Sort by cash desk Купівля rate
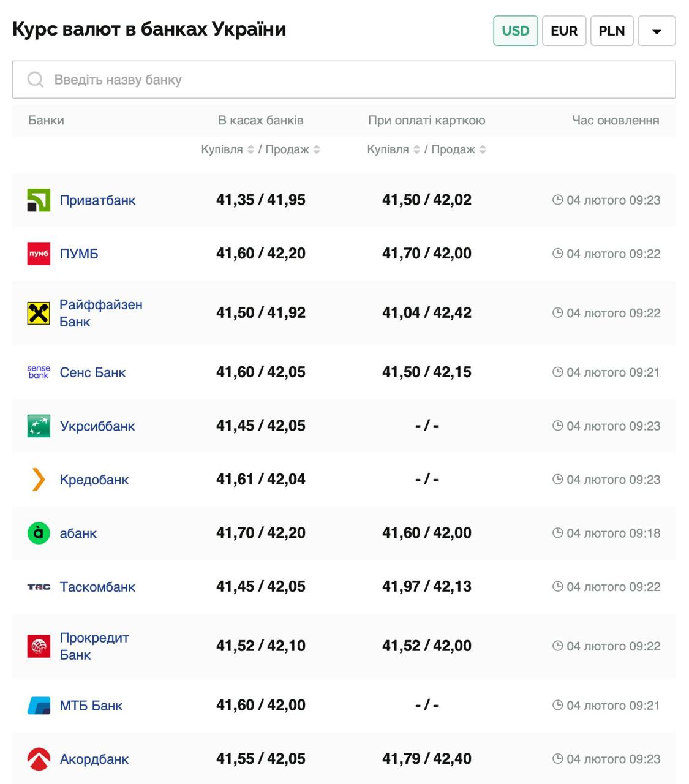 click(x=250, y=149)
